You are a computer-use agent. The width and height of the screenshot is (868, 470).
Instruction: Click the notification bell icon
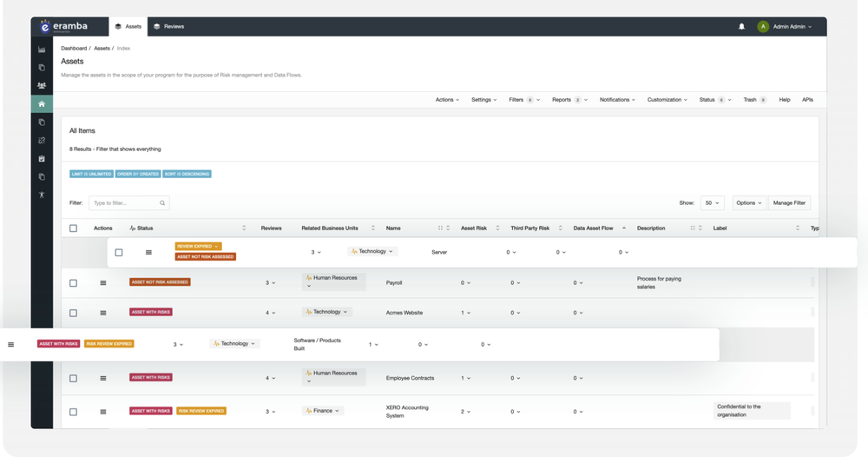coord(742,27)
